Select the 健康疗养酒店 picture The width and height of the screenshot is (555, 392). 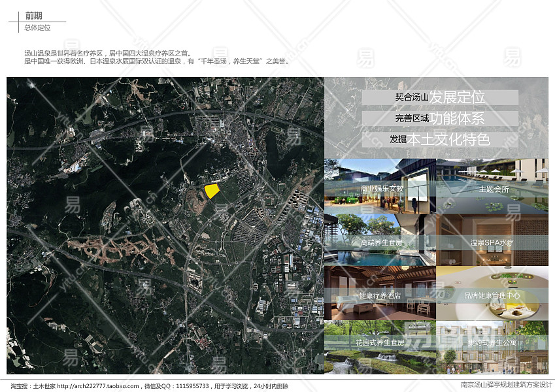click(380, 293)
